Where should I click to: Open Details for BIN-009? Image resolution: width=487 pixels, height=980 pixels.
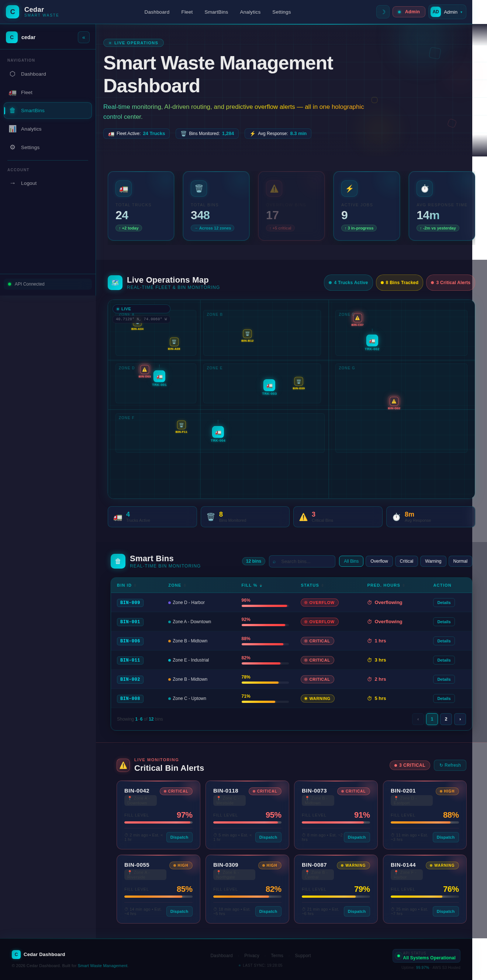click(x=443, y=603)
